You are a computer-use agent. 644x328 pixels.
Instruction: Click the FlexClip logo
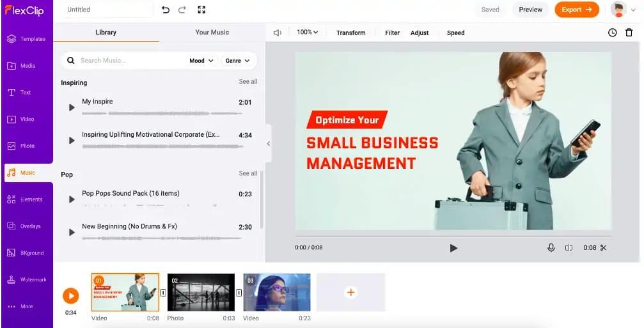tap(24, 10)
